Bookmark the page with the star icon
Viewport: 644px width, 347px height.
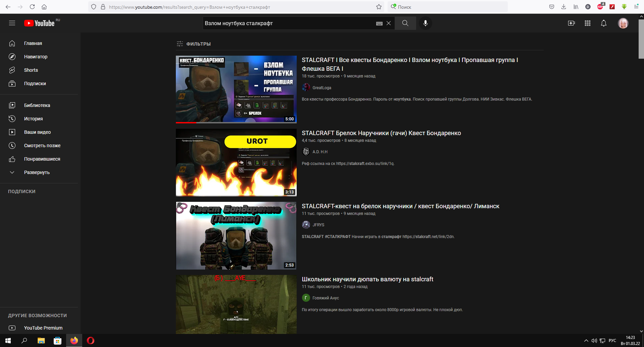(379, 7)
